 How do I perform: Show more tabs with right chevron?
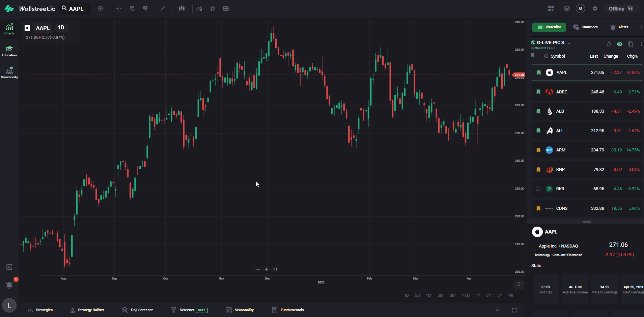641,27
